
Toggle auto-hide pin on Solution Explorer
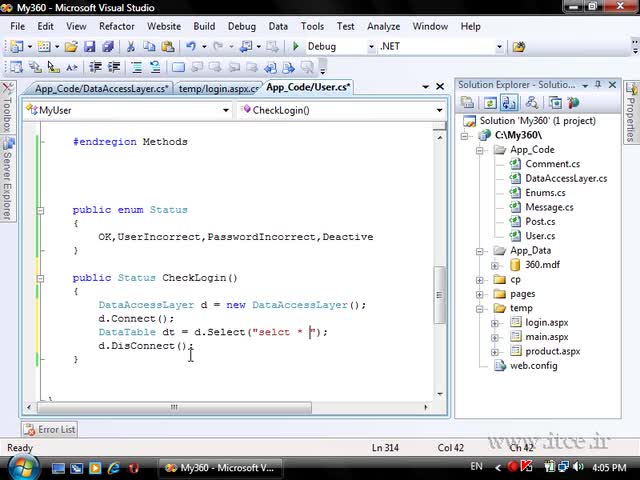598,84
